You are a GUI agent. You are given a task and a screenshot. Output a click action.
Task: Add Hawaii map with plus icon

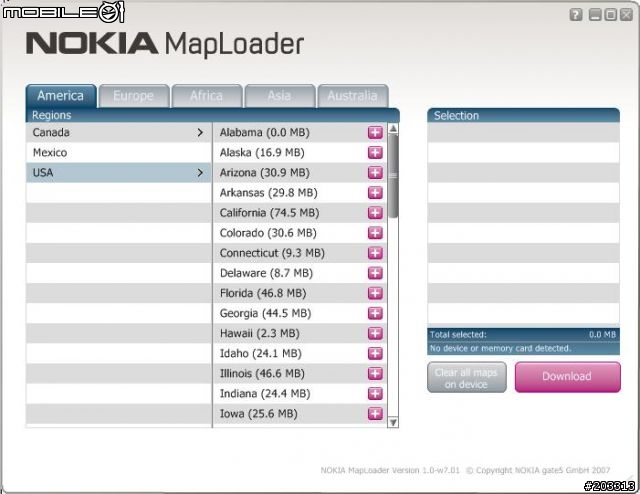(x=375, y=334)
